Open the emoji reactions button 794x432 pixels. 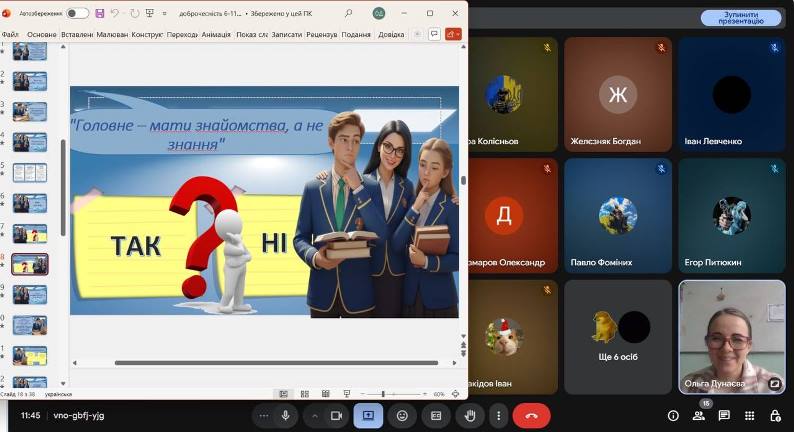(402, 416)
